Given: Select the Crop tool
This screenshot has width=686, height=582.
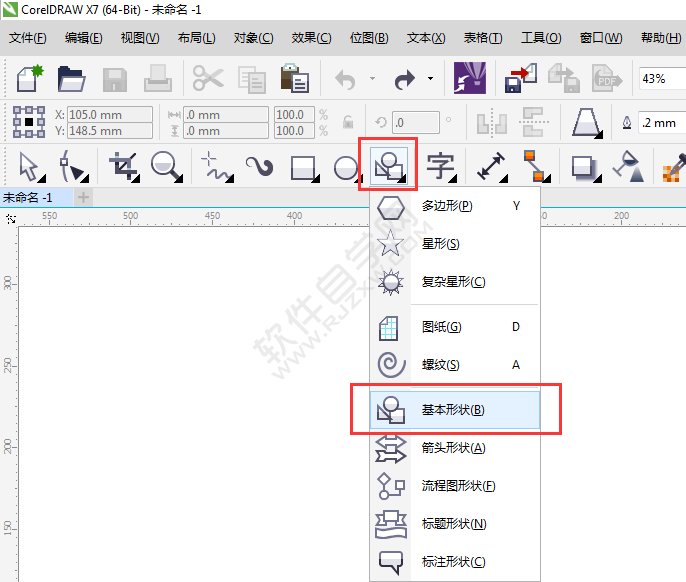Looking at the screenshot, I should pos(124,166).
